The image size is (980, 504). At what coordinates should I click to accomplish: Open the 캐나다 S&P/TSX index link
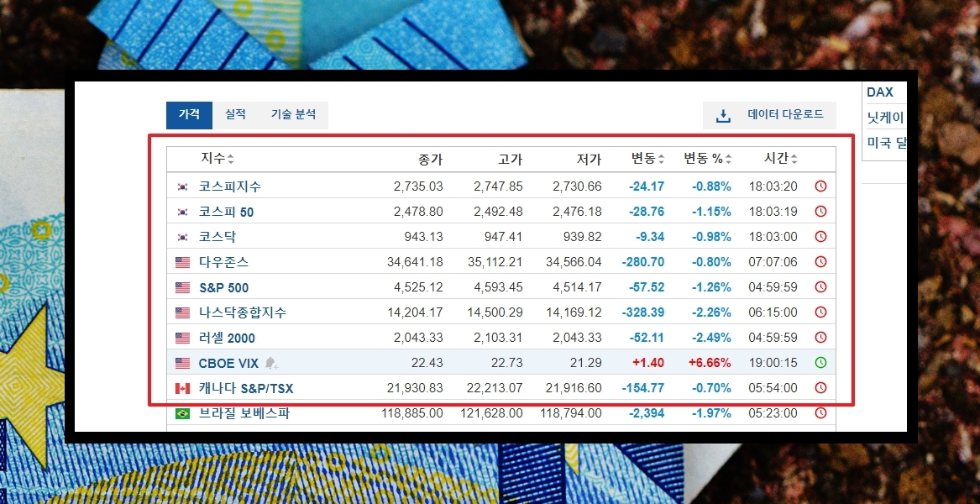pos(246,388)
